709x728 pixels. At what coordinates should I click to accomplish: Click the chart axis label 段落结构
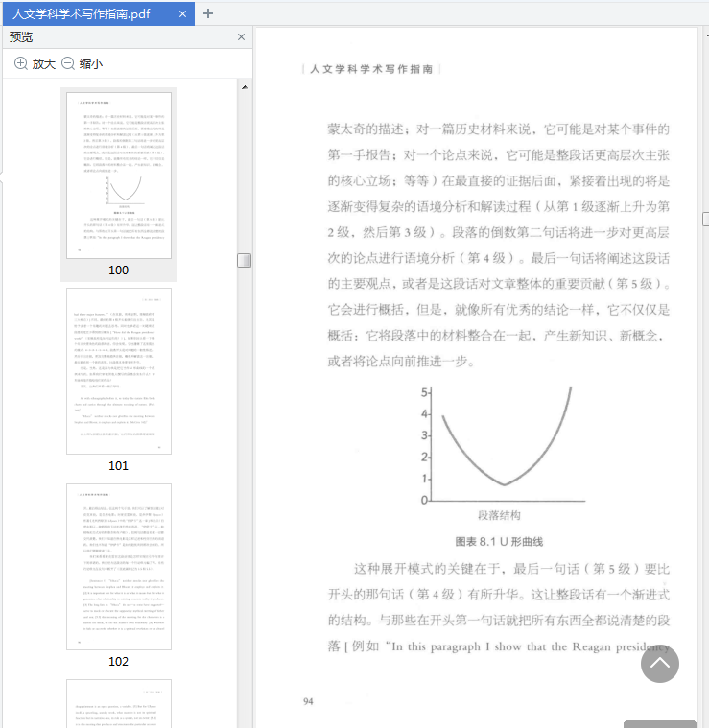click(499, 515)
